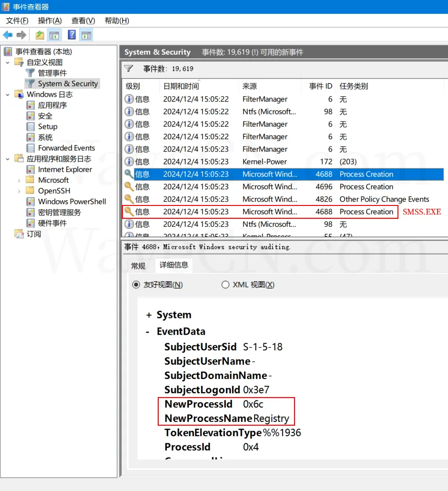Viewport: 448px width, 491px height.
Task: Select the XML 视图(X) radio button
Action: pyautogui.click(x=225, y=285)
